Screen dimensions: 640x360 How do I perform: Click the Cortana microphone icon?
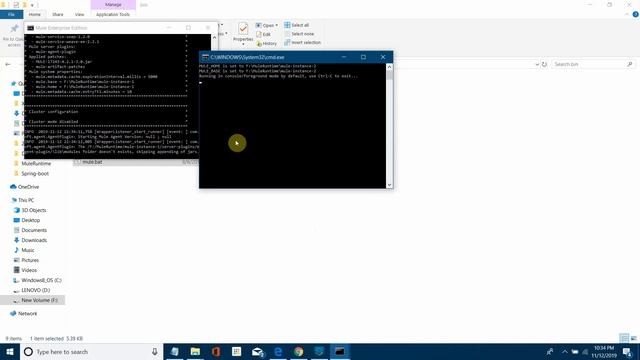[155, 351]
